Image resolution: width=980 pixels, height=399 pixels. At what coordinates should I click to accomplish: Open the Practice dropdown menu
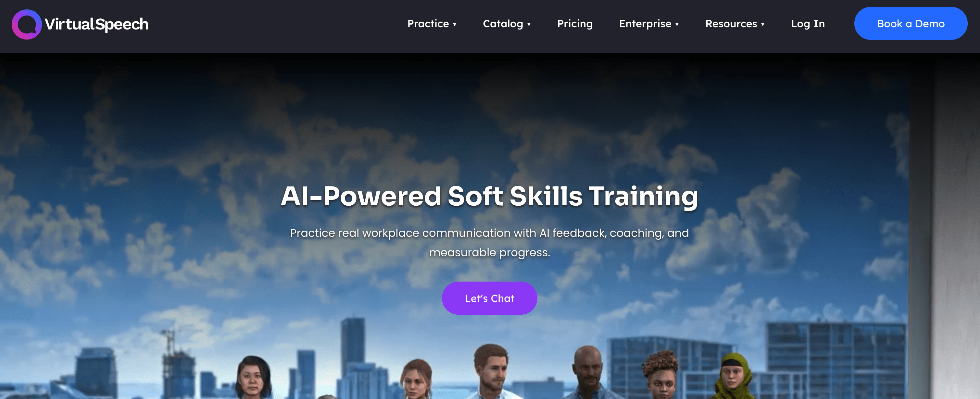tap(432, 24)
